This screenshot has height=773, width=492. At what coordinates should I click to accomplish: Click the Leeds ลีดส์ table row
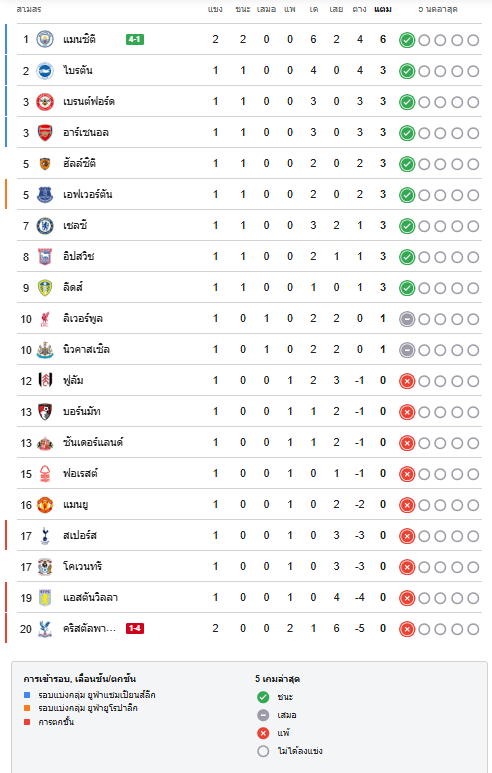(249, 288)
